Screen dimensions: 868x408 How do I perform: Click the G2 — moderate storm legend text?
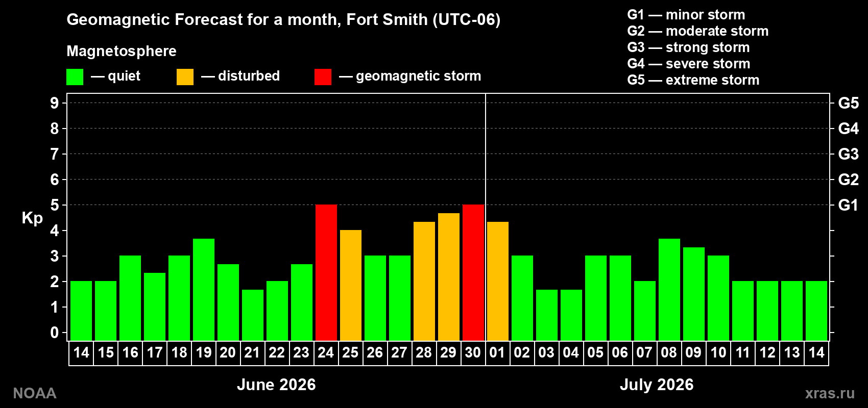tap(698, 31)
